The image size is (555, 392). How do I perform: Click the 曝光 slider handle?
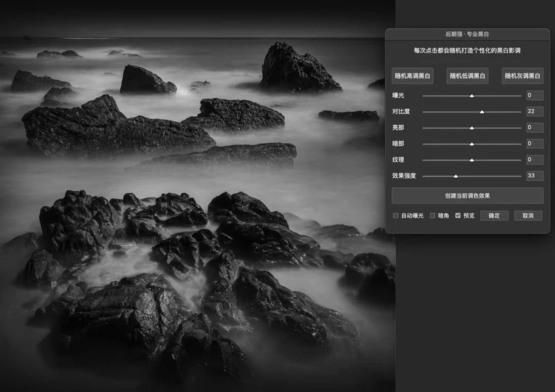click(471, 96)
